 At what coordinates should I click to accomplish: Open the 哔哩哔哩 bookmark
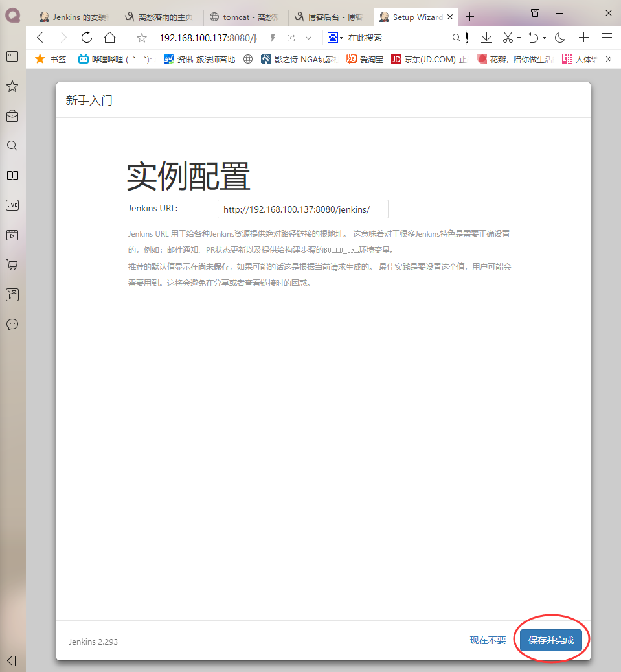pos(117,59)
